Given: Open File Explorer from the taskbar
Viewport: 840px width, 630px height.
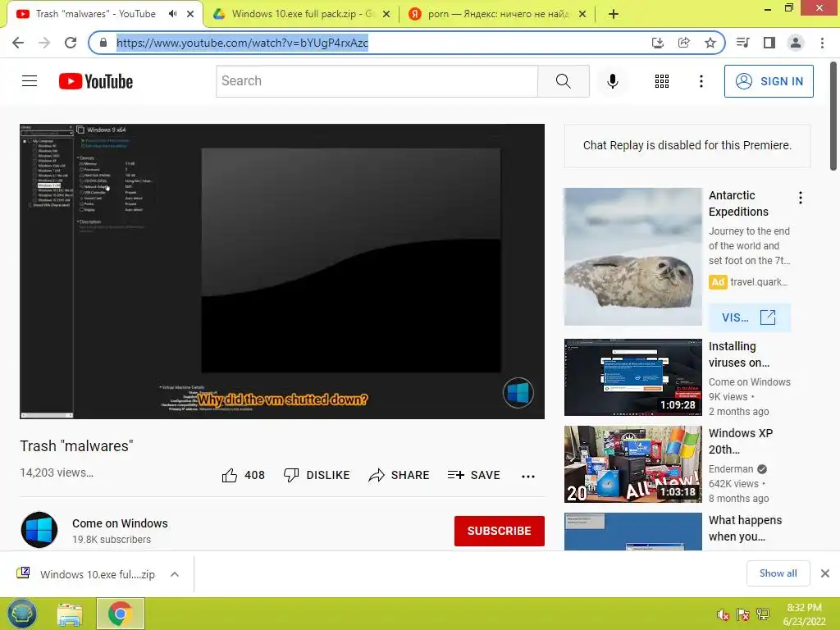Looking at the screenshot, I should 70,614.
